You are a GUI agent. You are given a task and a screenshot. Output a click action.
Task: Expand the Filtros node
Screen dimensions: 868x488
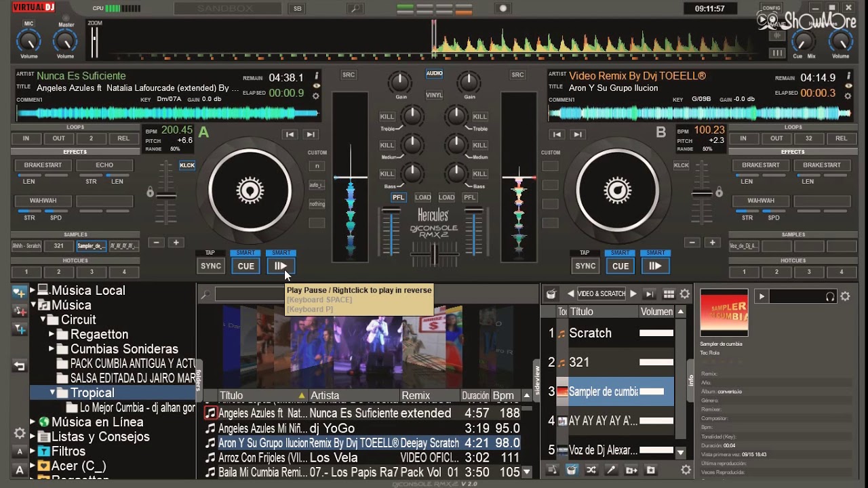pos(32,451)
